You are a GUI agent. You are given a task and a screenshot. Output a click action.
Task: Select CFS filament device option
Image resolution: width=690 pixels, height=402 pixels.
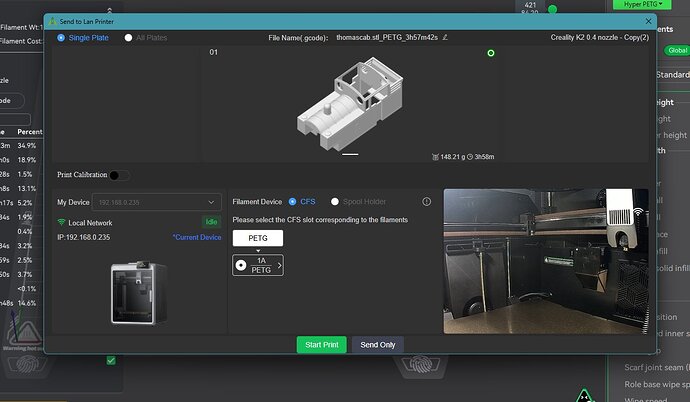pos(292,201)
